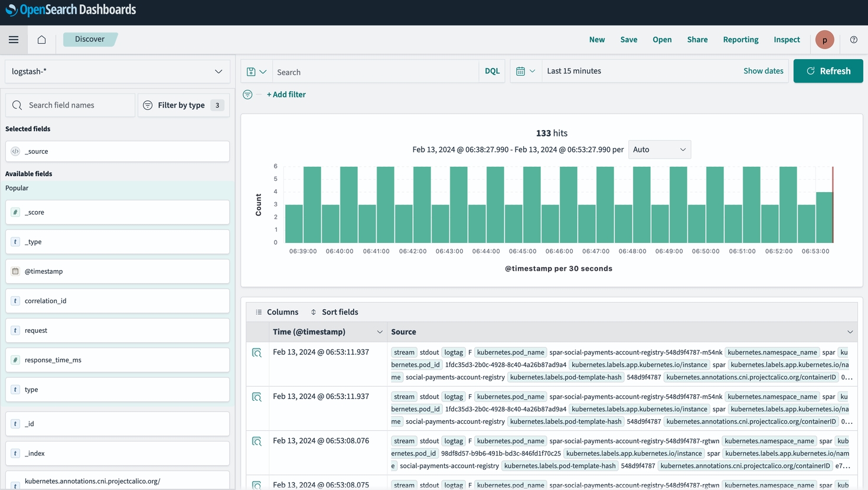Open the Inspect menu item
Image resolution: width=868 pixels, height=490 pixels.
click(787, 40)
